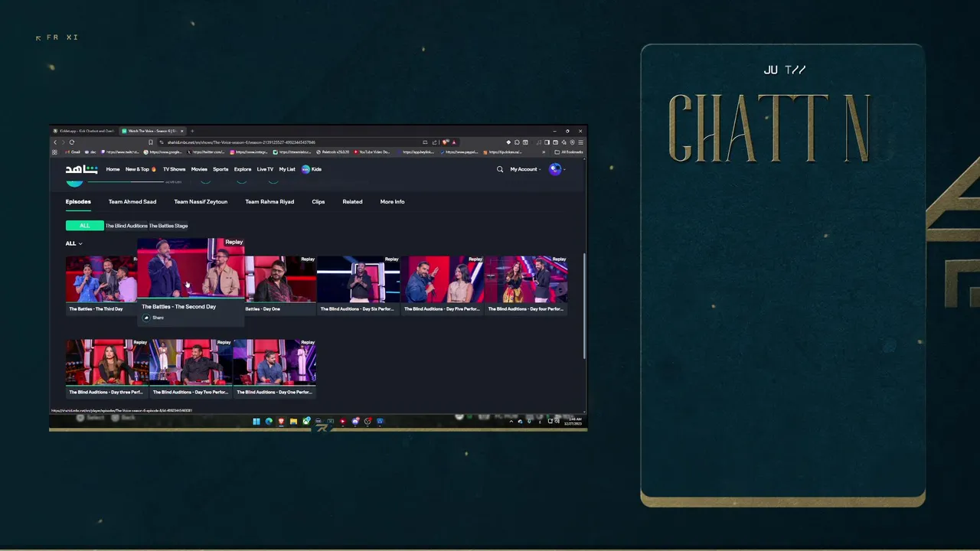Open the More Info tab
Image resolution: width=980 pixels, height=551 pixels.
click(392, 202)
